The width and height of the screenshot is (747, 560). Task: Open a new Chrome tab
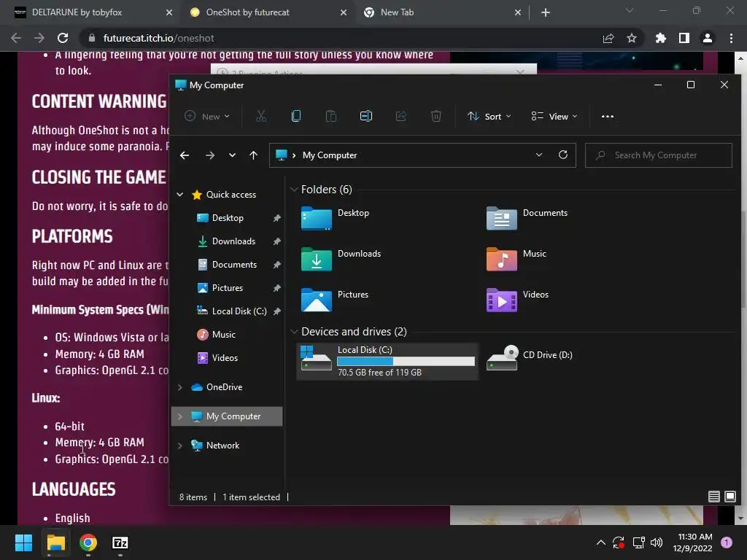[546, 12]
